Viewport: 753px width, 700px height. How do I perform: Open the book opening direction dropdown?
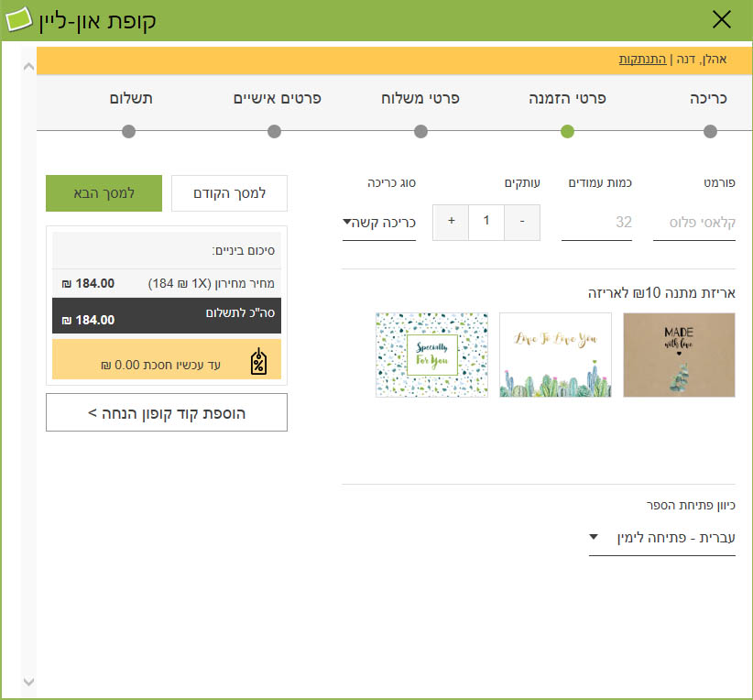[x=661, y=538]
